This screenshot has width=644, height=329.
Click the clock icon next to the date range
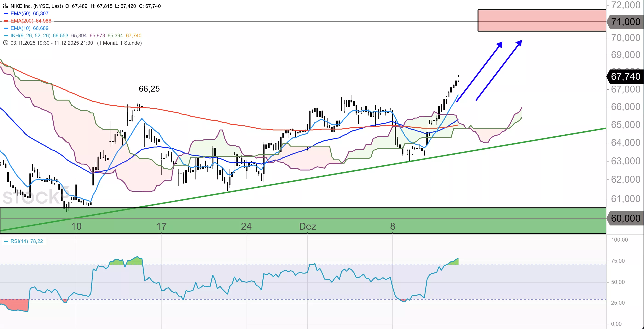pos(6,43)
